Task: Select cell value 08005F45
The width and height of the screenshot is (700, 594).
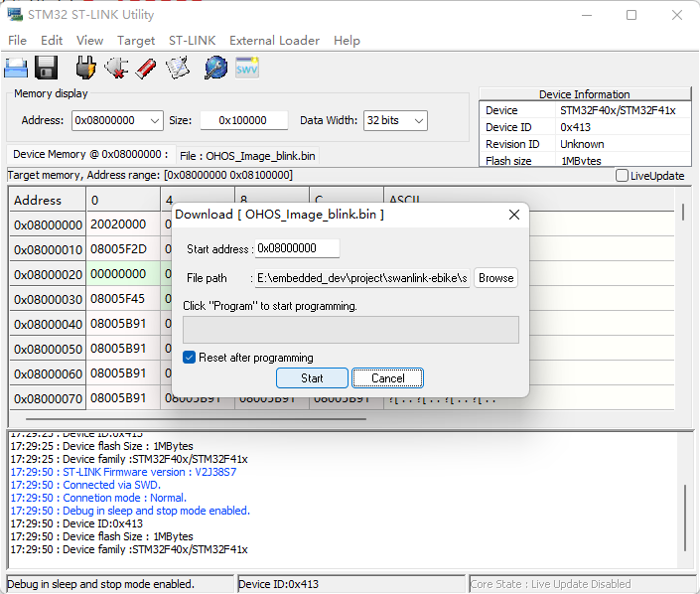Action: pyautogui.click(x=123, y=299)
